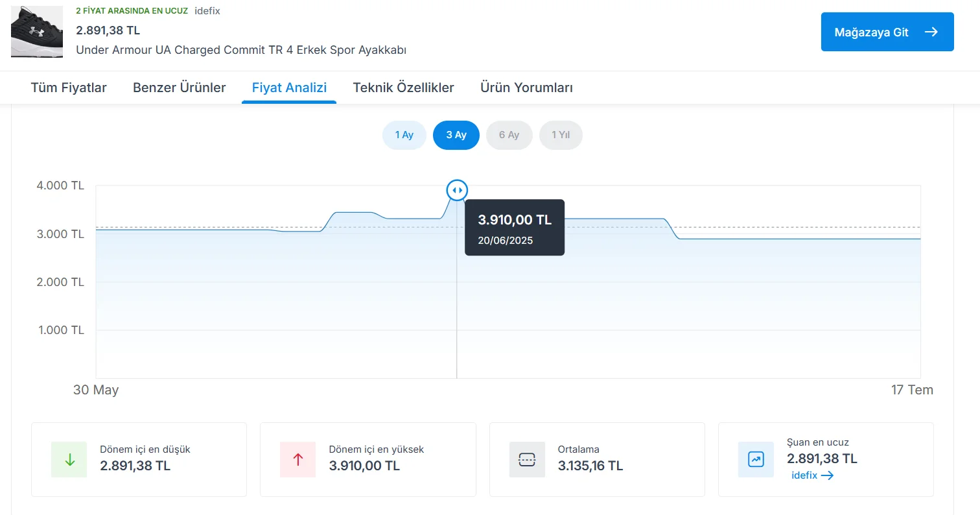The image size is (980, 515).
Task: Select the 3 Ay time range
Action: 456,136
